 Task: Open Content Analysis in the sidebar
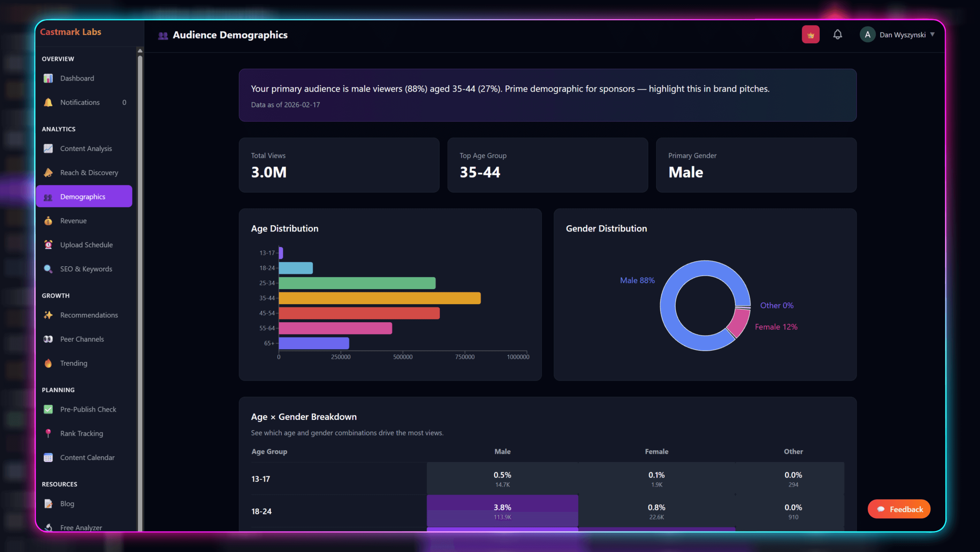pyautogui.click(x=86, y=149)
